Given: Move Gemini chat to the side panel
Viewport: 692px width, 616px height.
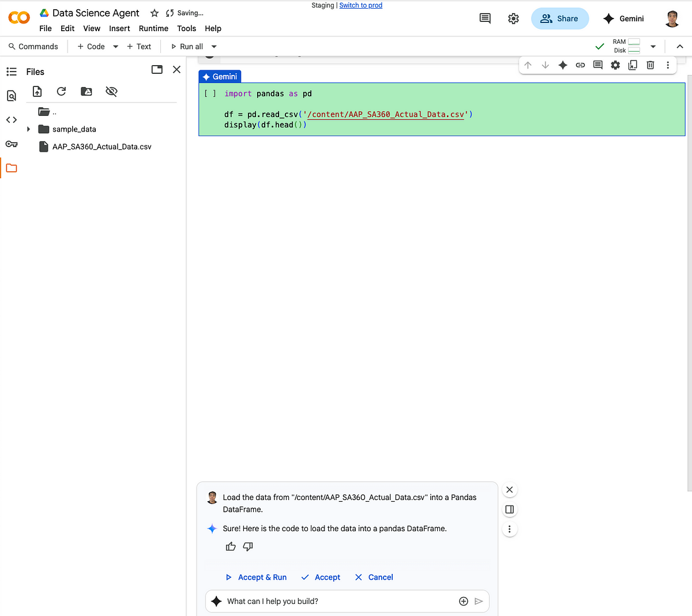Looking at the screenshot, I should (509, 509).
